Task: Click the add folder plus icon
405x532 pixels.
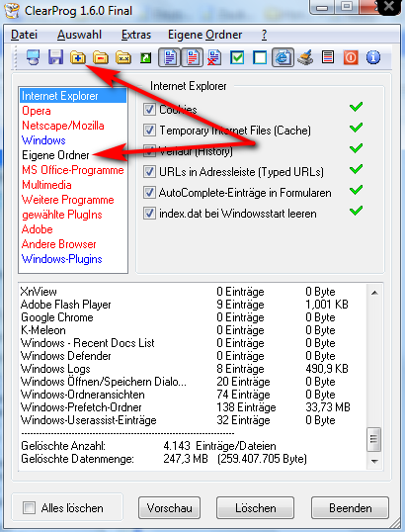Action: click(78, 57)
